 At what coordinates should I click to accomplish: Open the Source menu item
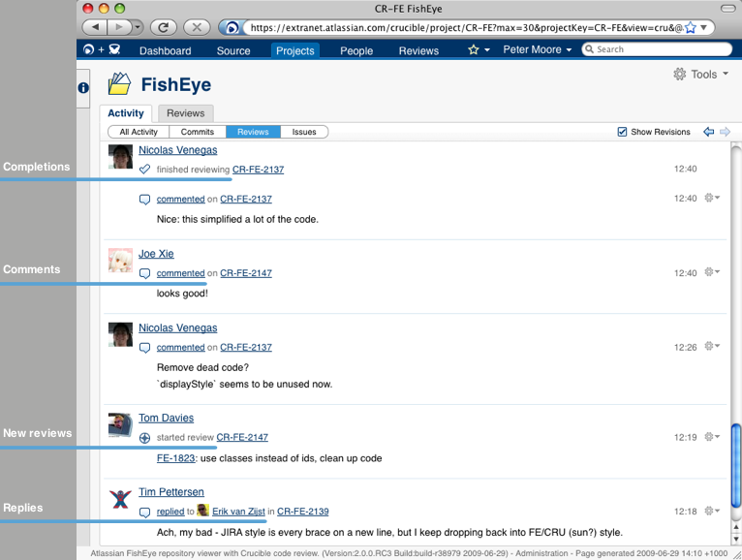[233, 50]
